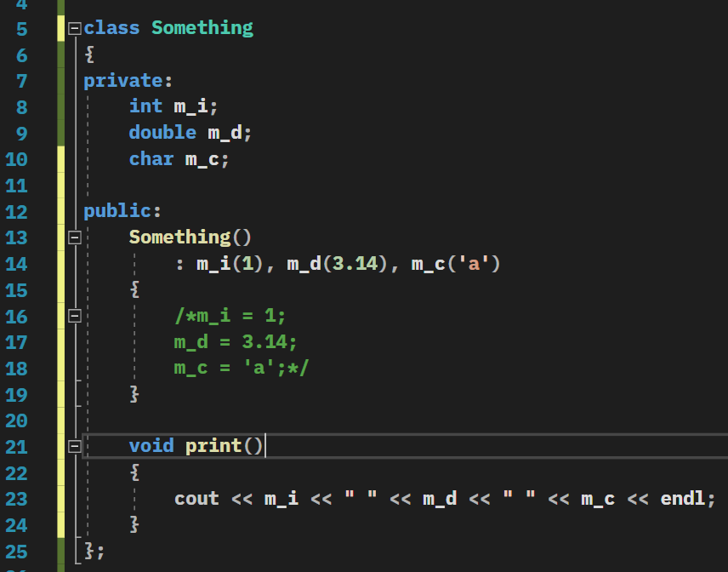Click line number 23 in the gutter
The height and width of the screenshot is (572, 728).
pos(16,499)
